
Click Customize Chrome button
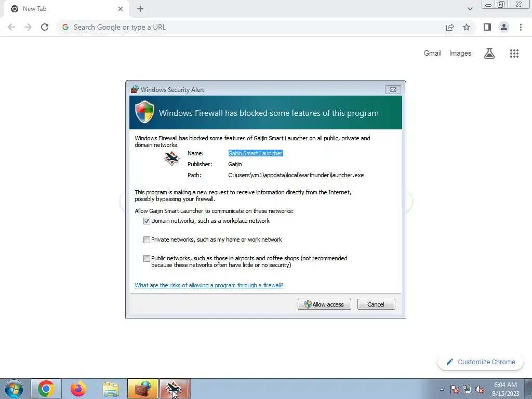coord(481,362)
